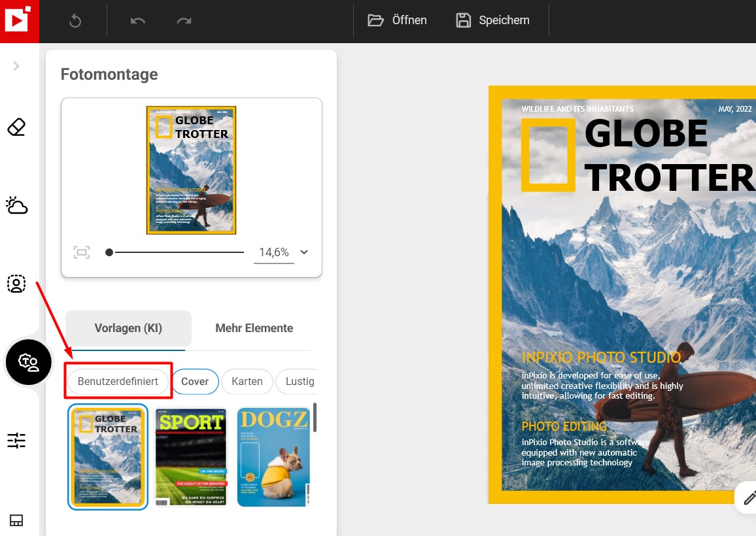
Task: Open the zoom percentage dropdown arrow
Action: [x=304, y=252]
